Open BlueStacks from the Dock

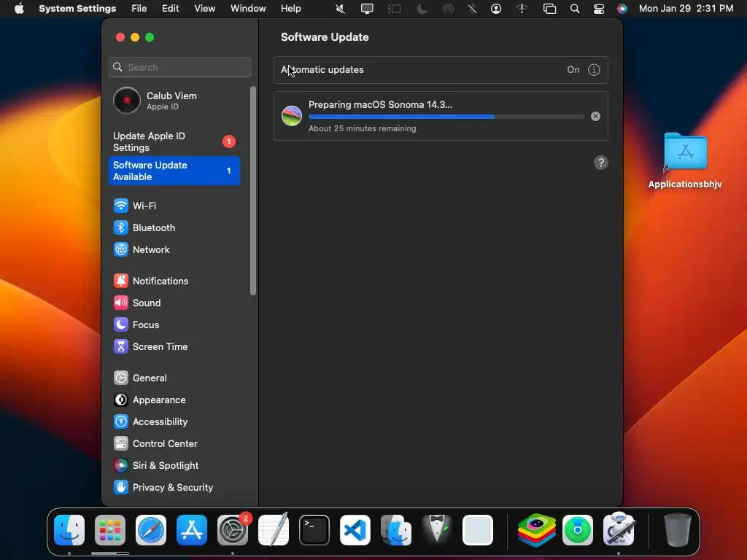pos(537,530)
